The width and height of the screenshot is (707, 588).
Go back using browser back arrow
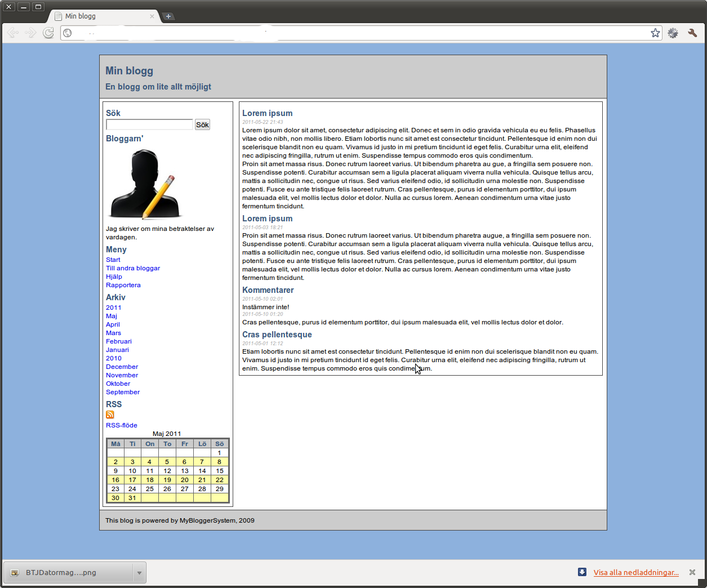[13, 33]
